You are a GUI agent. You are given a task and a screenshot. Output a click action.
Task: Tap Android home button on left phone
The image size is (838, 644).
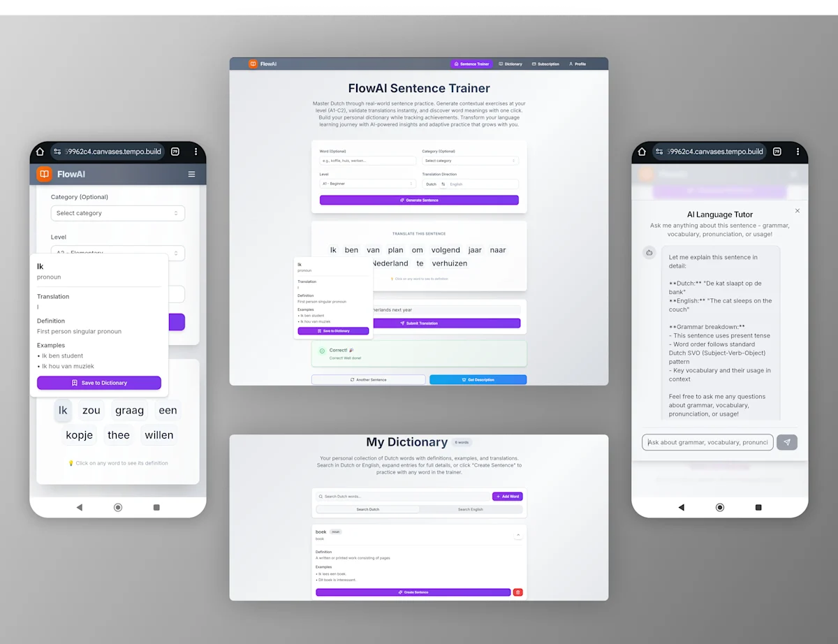click(118, 507)
